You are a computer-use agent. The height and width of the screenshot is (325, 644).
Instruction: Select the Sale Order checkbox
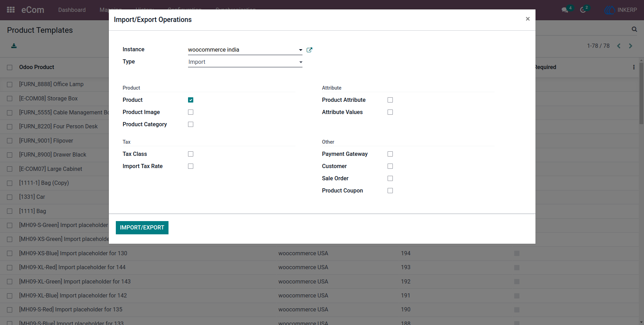click(x=390, y=179)
